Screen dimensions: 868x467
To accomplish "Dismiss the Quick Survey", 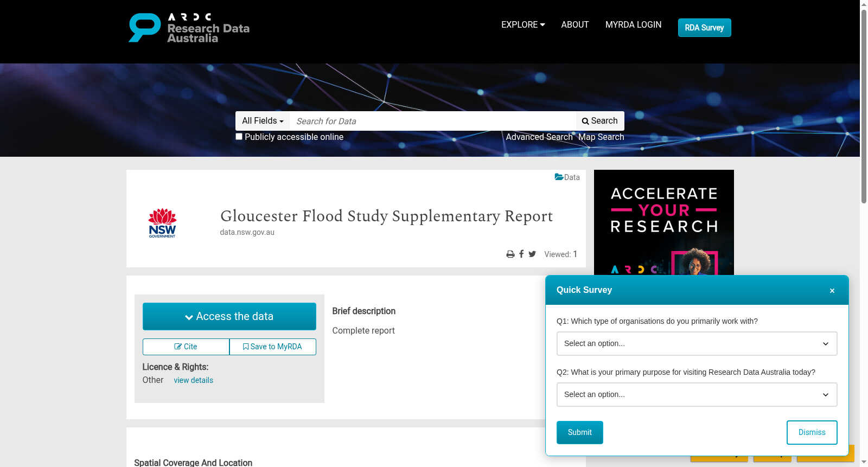I will point(812,432).
